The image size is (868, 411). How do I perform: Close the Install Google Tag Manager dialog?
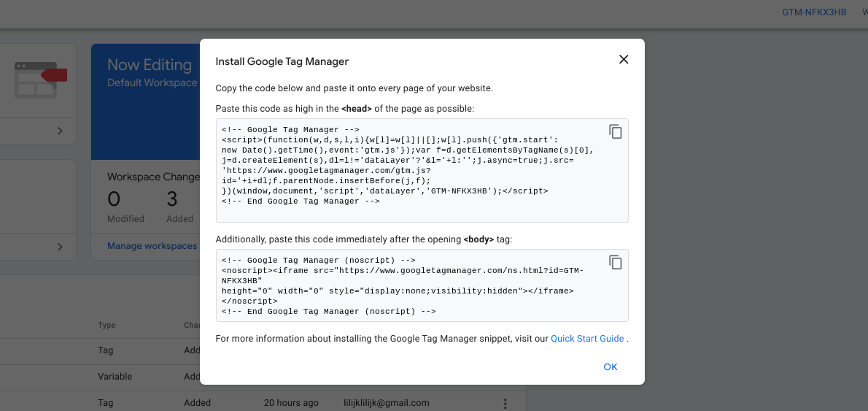(x=624, y=60)
